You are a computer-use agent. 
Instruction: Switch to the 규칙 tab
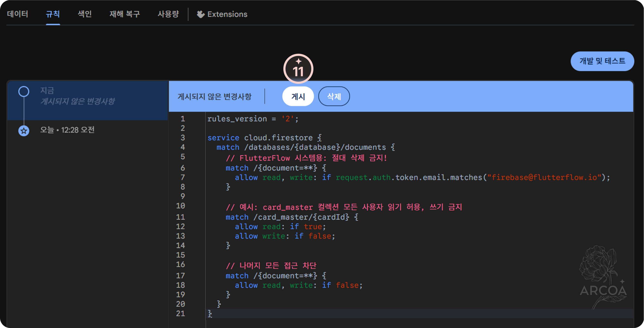tap(53, 14)
